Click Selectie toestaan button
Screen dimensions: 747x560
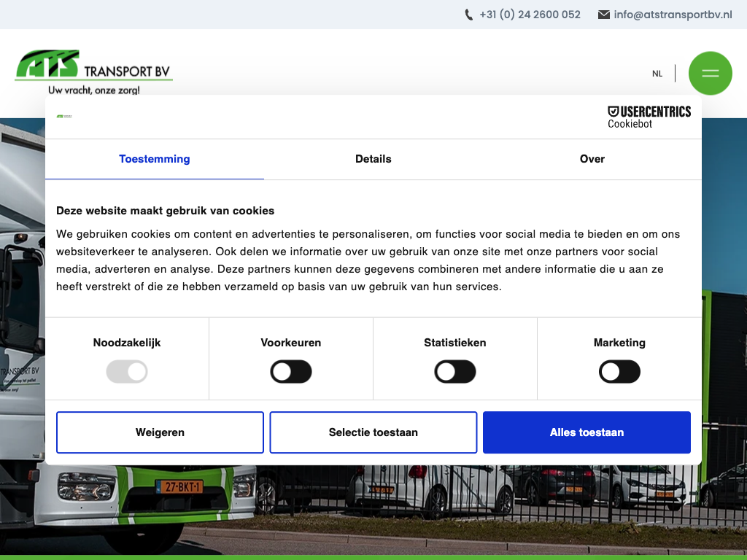click(373, 432)
